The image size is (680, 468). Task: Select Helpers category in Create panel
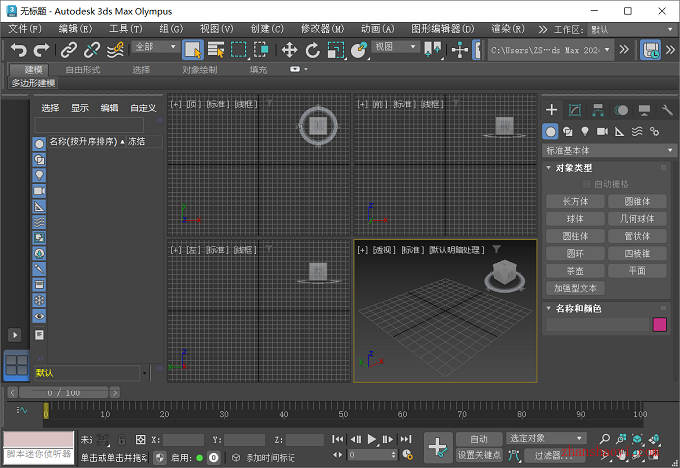619,131
